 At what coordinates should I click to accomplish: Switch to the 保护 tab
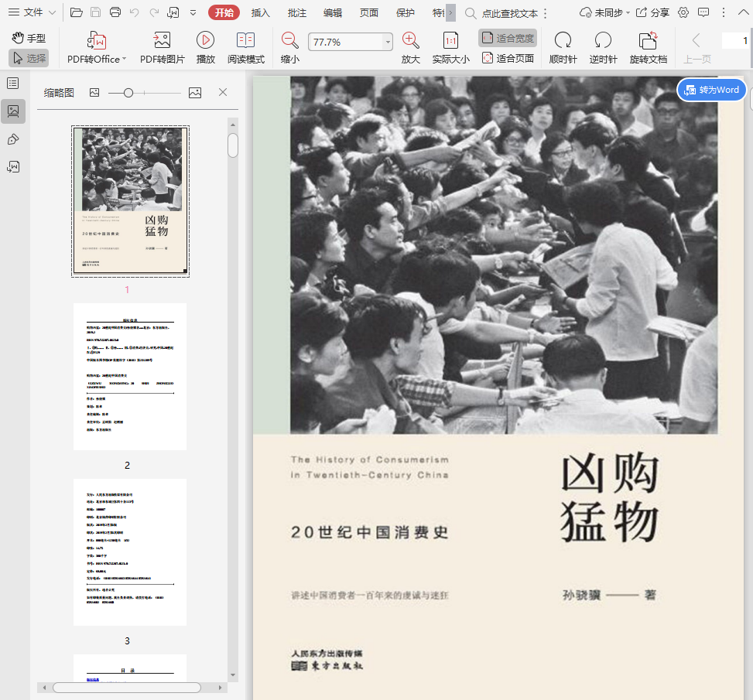coord(406,13)
